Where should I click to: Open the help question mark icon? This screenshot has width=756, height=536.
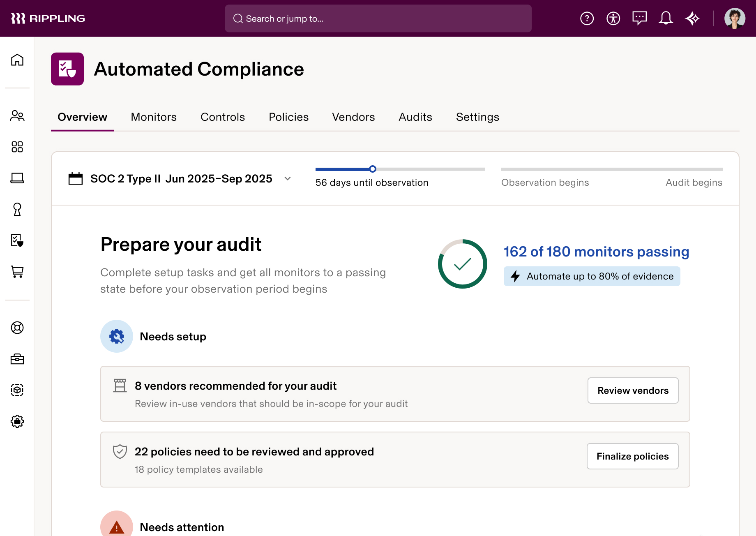coord(587,18)
